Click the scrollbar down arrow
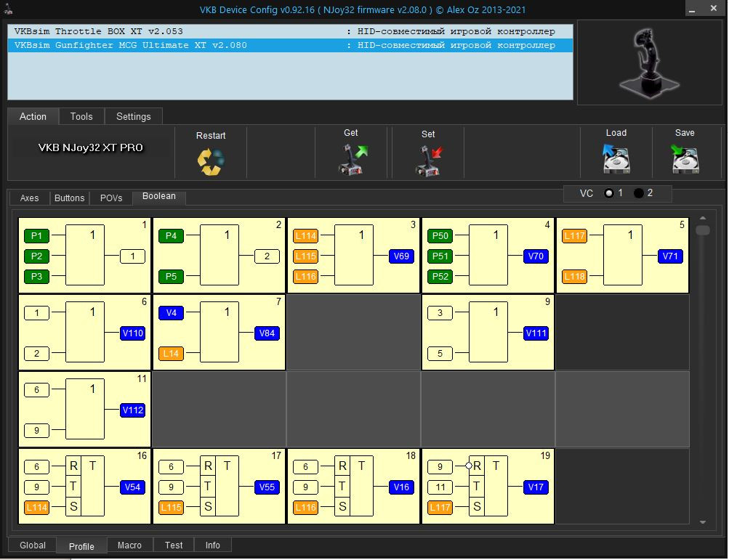The width and height of the screenshot is (729, 560). tap(703, 522)
